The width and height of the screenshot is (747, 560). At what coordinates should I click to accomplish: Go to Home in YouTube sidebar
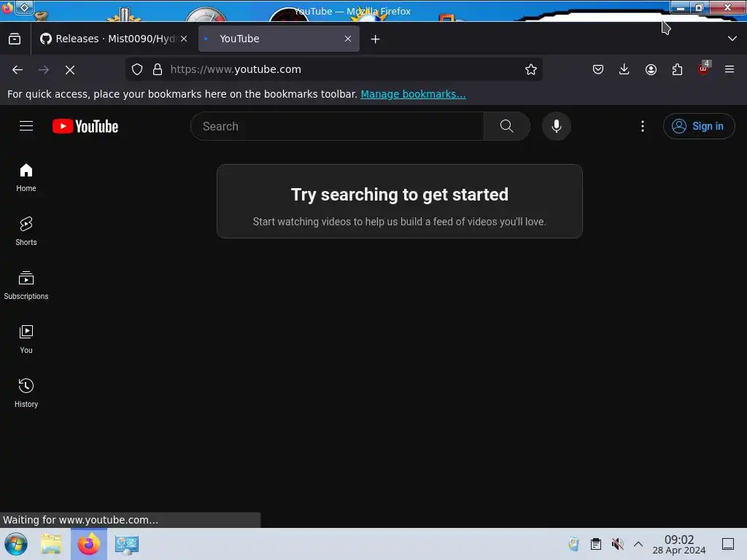point(26,178)
